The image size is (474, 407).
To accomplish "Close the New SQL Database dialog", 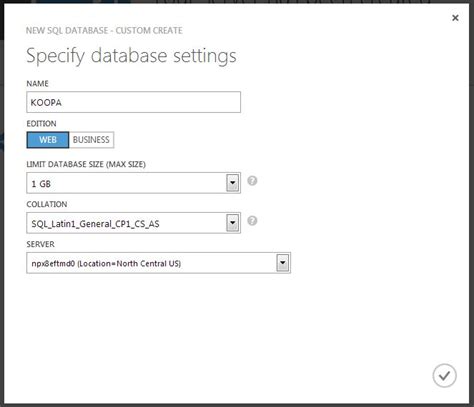I will tap(455, 18).
